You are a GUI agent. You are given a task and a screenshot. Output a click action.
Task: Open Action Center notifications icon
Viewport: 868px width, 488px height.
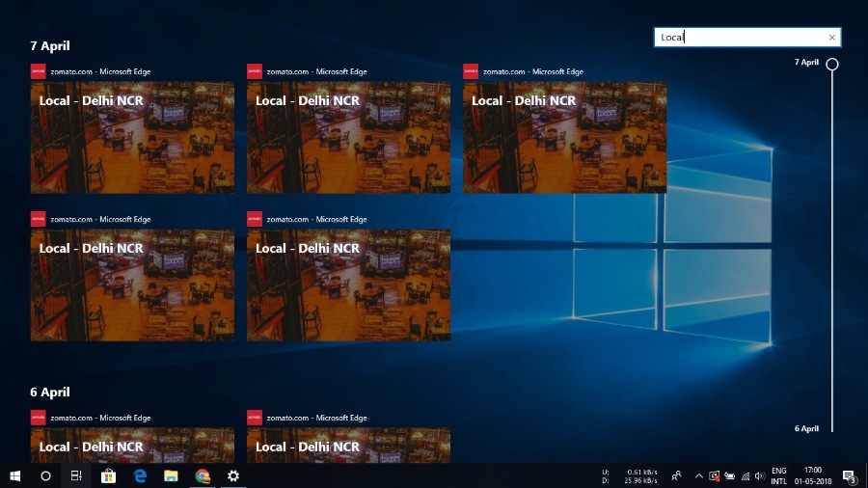(x=850, y=475)
